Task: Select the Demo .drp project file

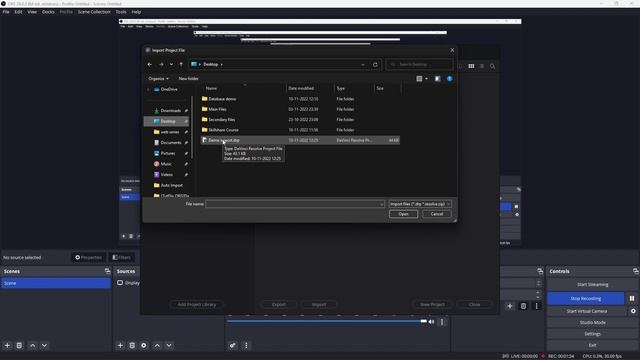Action: click(300, 140)
